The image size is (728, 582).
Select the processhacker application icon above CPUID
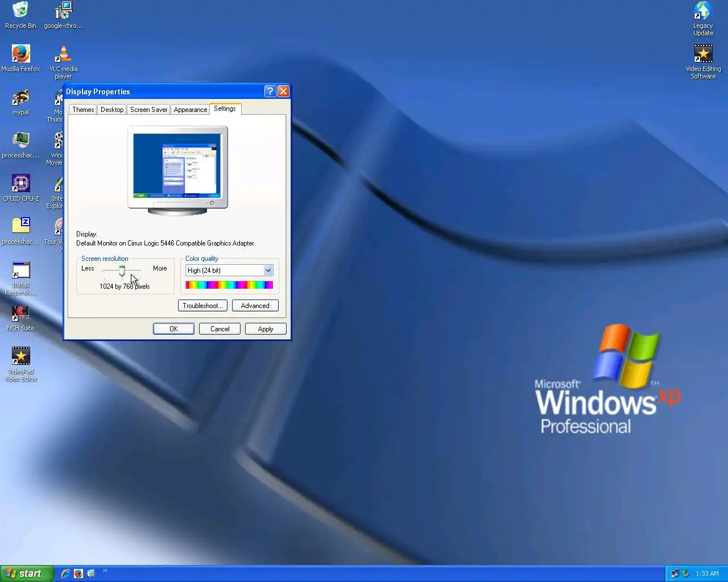click(20, 145)
